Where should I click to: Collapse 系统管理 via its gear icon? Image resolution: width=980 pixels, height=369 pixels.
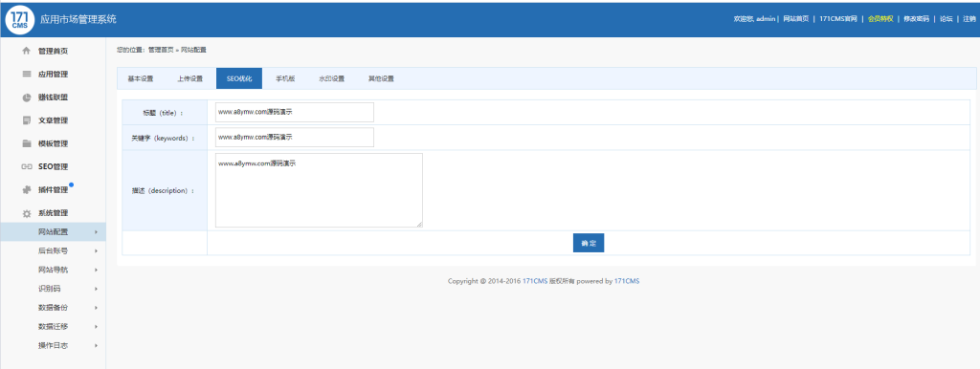coord(26,213)
